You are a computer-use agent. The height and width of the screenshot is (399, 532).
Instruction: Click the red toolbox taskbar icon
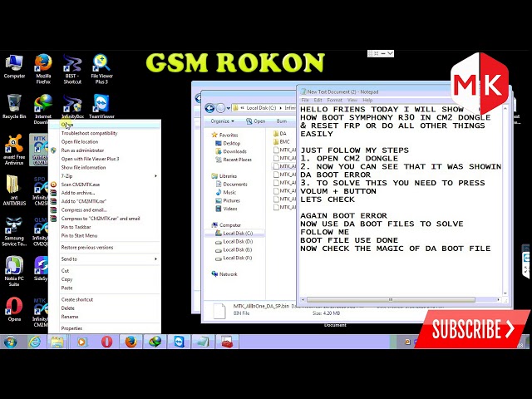(226, 342)
